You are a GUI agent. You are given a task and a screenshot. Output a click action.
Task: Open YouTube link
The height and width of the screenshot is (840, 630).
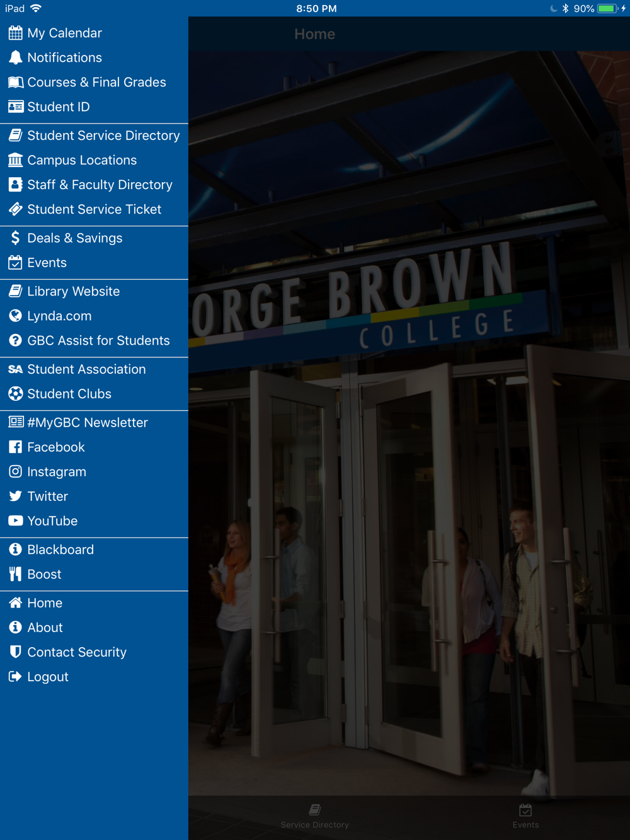tap(94, 521)
